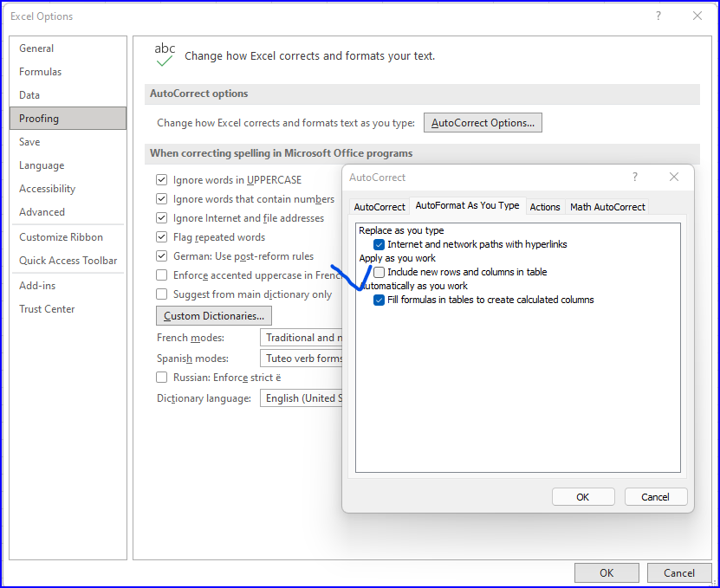Check Include new rows and columns in table
The height and width of the screenshot is (588, 720).
point(379,272)
